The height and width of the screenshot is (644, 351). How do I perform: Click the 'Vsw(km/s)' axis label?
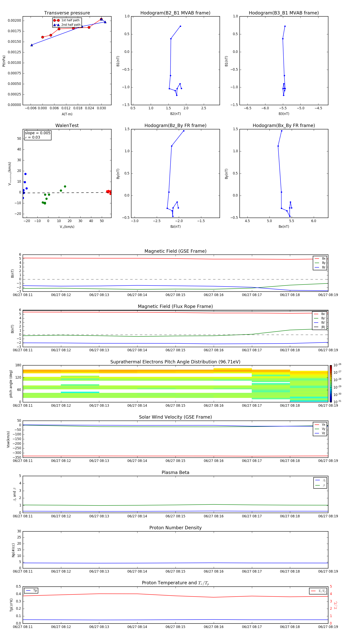pos(8,439)
